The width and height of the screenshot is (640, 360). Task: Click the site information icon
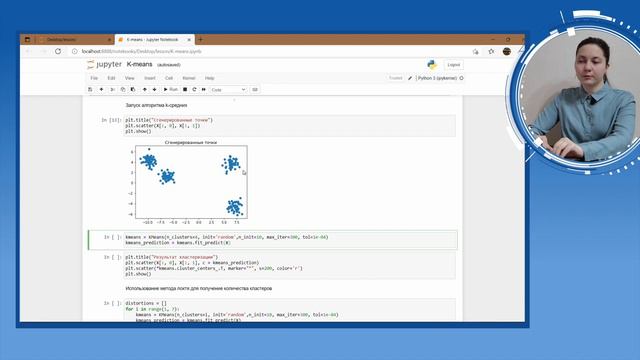point(75,51)
